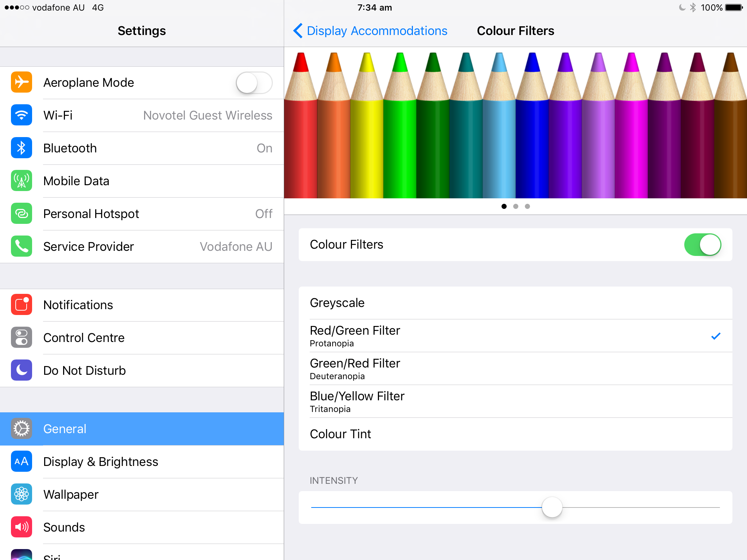Select the Colour Tint option

coord(515,434)
